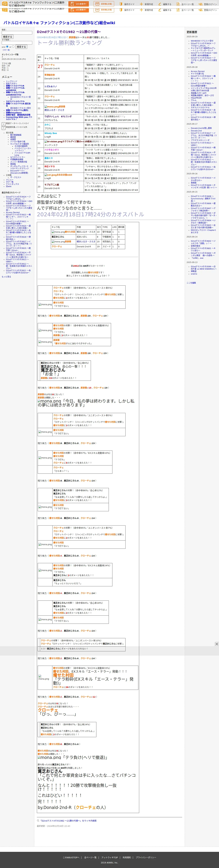Click the hi-vision.png broken image in ranking table
This screenshot has height=868, width=219.
(x=53, y=142)
